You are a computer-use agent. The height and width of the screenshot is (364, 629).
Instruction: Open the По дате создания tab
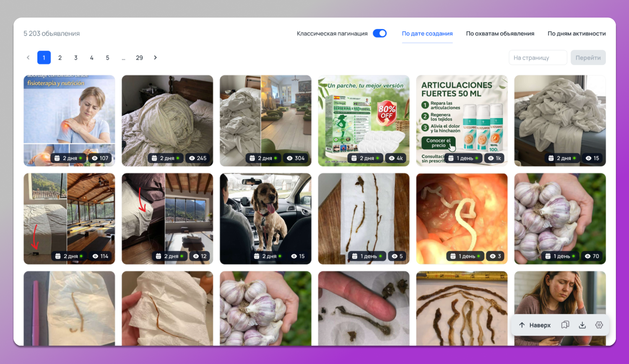[x=427, y=34]
